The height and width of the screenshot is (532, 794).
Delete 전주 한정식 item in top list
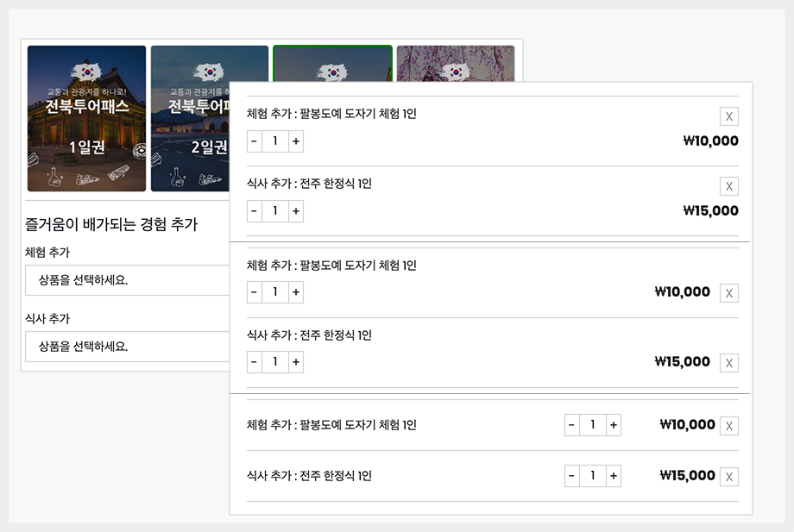[729, 186]
